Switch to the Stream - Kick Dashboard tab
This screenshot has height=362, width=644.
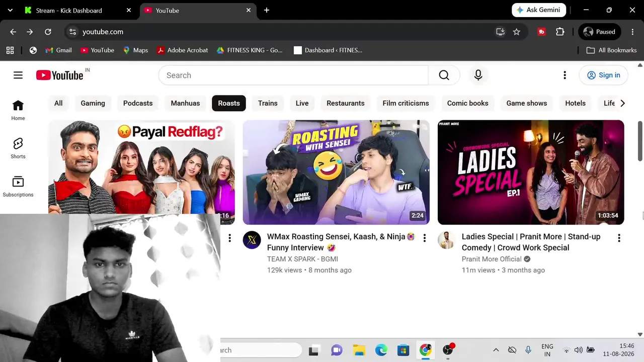click(78, 10)
